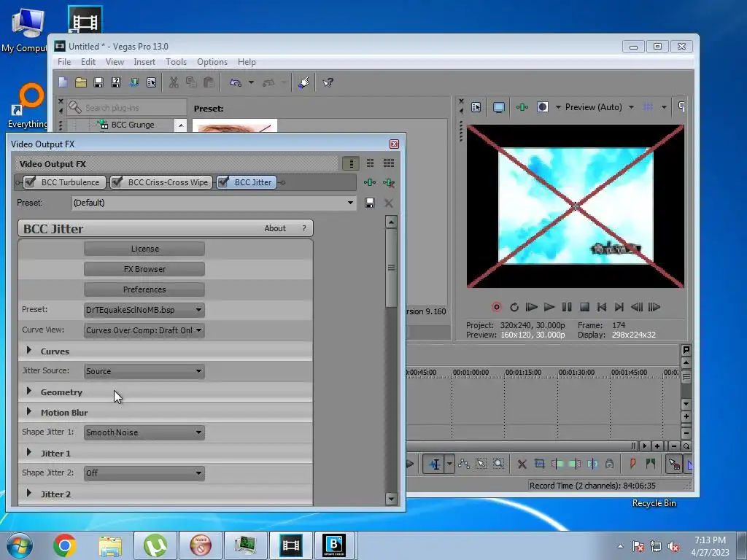Open a project with folder icon
Image resolution: width=747 pixels, height=560 pixels.
coord(81,82)
